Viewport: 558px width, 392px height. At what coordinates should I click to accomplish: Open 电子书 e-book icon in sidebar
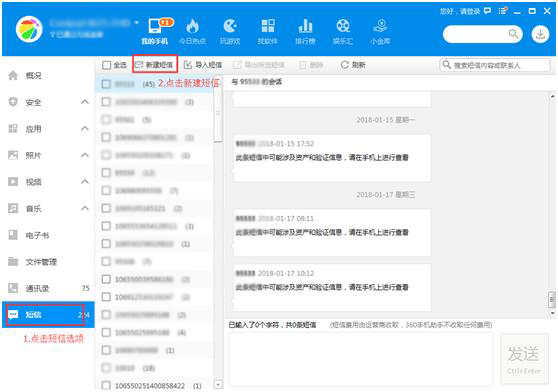pos(13,235)
